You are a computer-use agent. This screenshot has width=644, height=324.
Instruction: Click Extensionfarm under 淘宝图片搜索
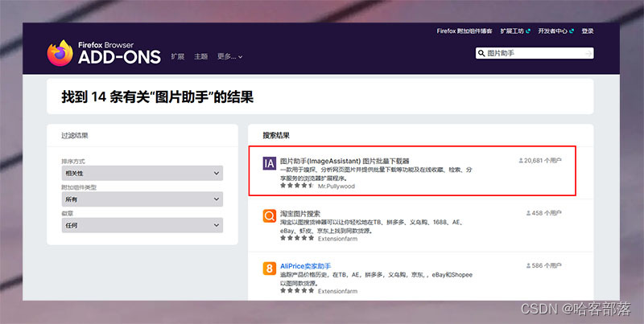pyautogui.click(x=337, y=239)
